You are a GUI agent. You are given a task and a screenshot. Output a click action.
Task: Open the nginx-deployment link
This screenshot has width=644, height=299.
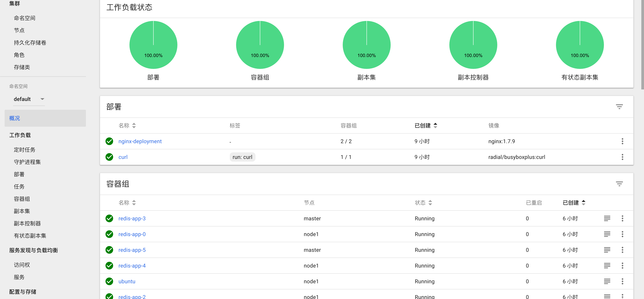(x=140, y=141)
